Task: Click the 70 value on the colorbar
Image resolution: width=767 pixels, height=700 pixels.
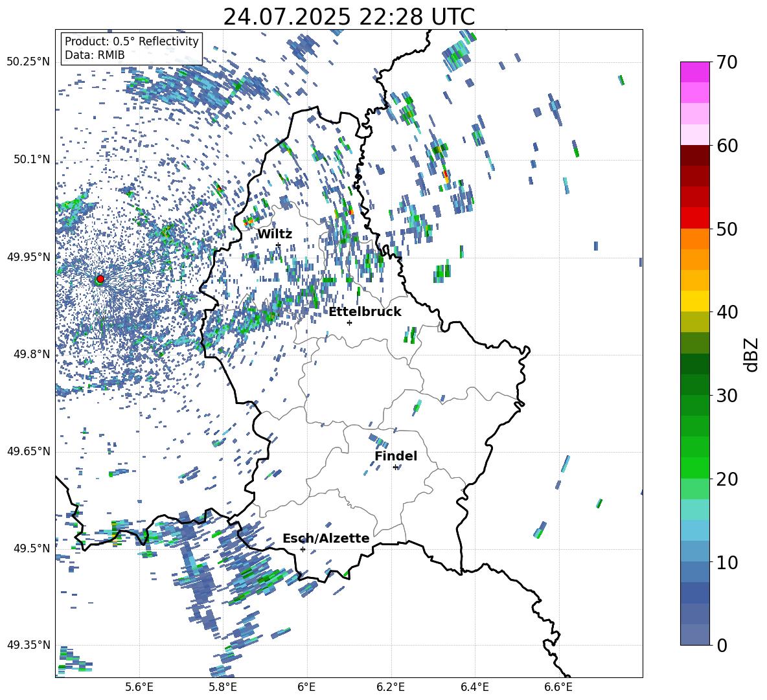Action: point(727,63)
